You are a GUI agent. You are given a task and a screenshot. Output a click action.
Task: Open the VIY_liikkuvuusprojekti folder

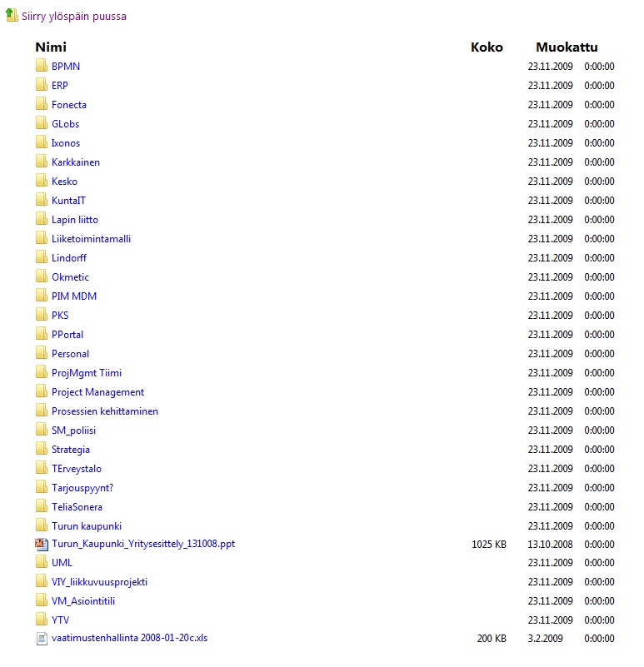click(x=99, y=581)
